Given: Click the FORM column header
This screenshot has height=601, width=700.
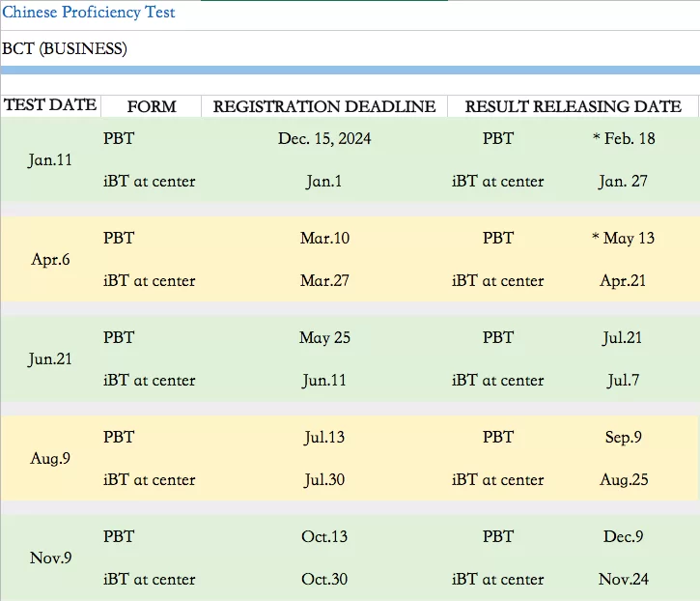Looking at the screenshot, I should tap(152, 106).
